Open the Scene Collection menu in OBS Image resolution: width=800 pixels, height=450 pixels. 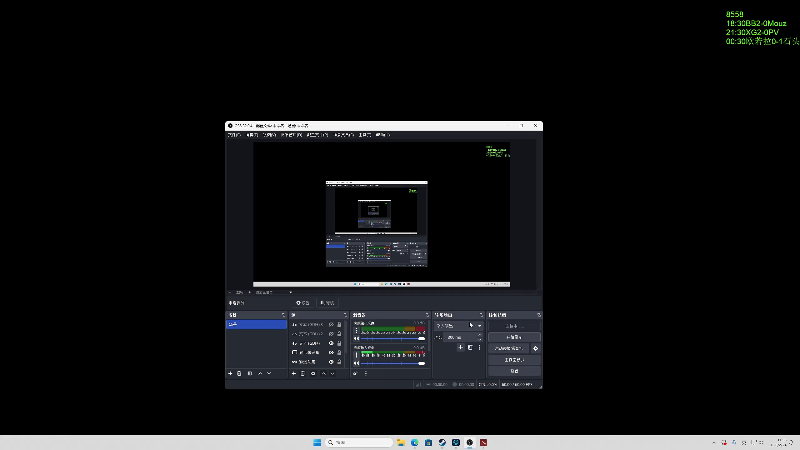(x=344, y=135)
